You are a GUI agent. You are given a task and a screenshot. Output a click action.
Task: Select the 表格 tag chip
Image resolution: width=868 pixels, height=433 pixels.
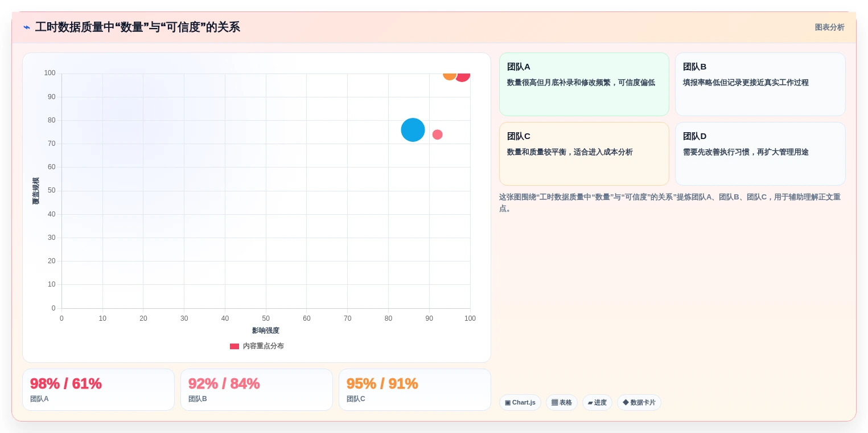(562, 402)
